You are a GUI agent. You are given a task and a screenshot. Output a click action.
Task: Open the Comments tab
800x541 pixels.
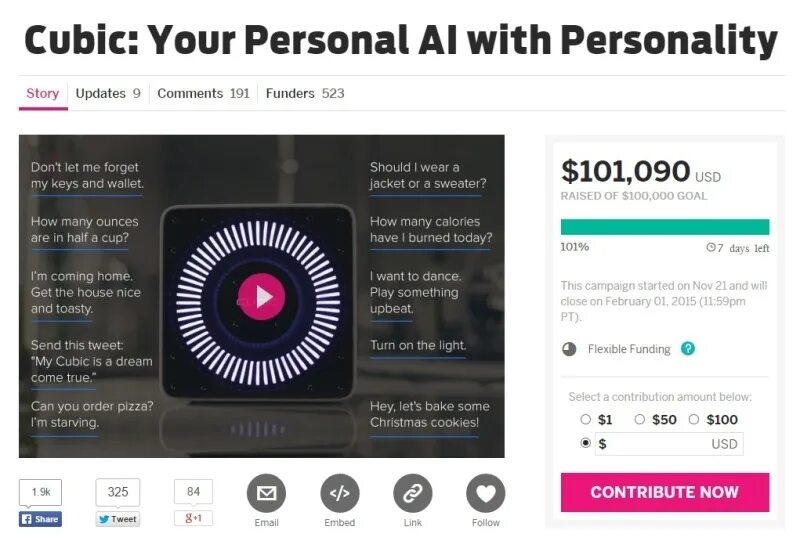(203, 93)
